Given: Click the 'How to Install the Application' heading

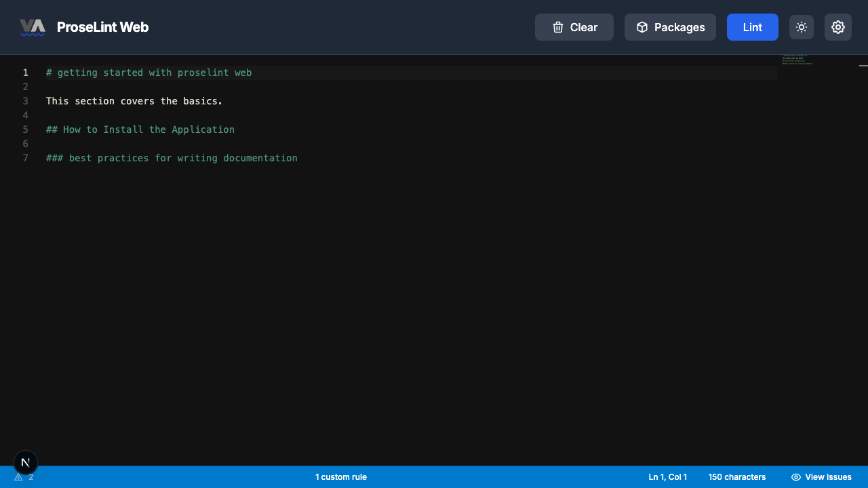Looking at the screenshot, I should tap(148, 129).
